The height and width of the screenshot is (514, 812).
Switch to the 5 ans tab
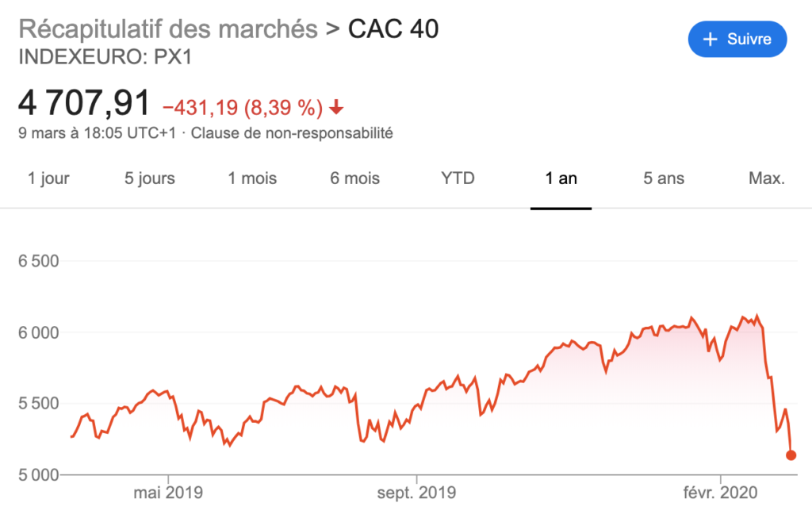(x=664, y=178)
